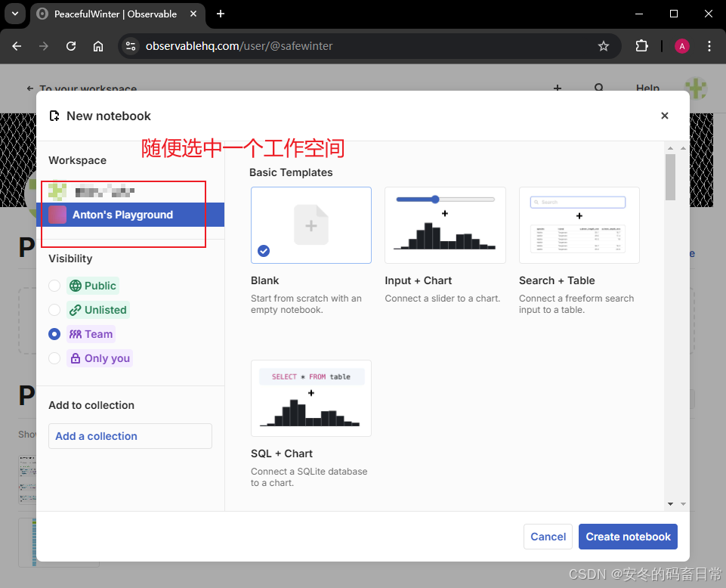
Task: Choose Team visibility radio button
Action: click(54, 334)
